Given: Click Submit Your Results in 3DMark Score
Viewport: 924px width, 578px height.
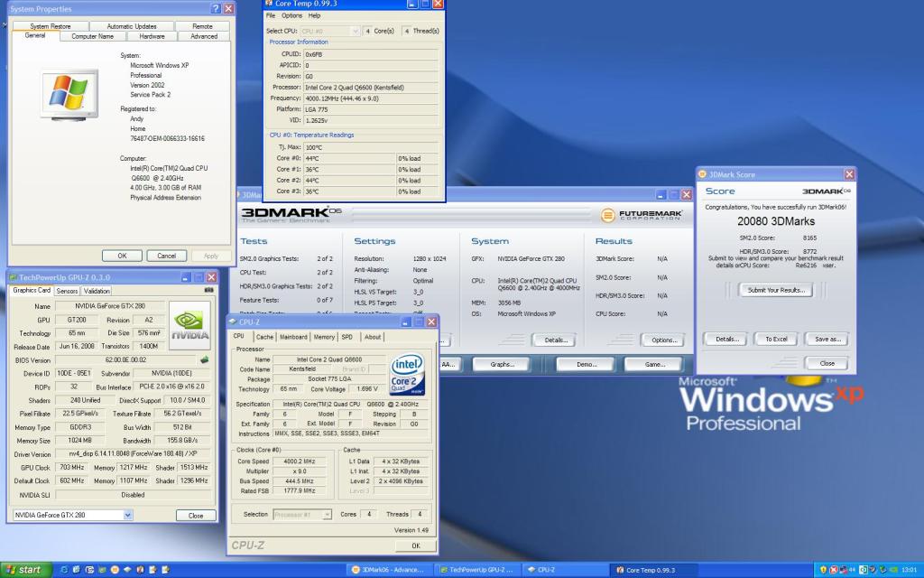Looking at the screenshot, I should pos(775,290).
